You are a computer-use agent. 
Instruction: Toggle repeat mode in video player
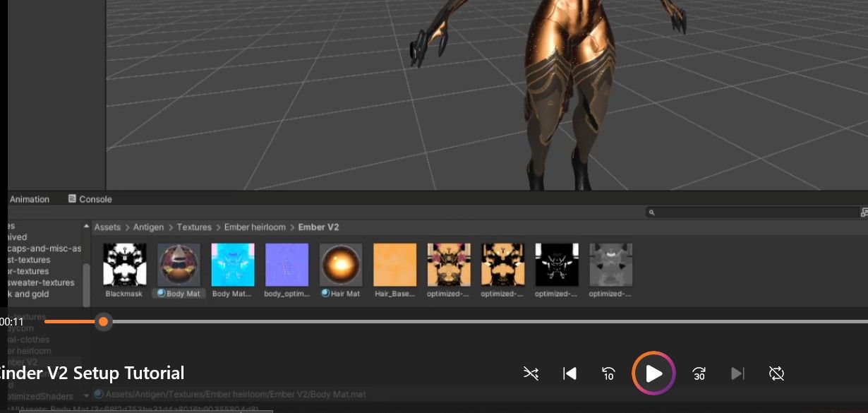click(777, 373)
